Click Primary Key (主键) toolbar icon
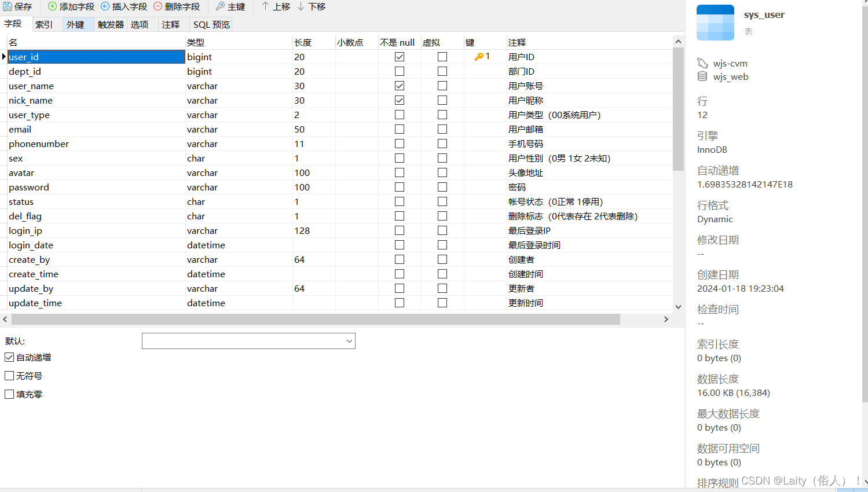Image resolution: width=868 pixels, height=492 pixels. [220, 6]
